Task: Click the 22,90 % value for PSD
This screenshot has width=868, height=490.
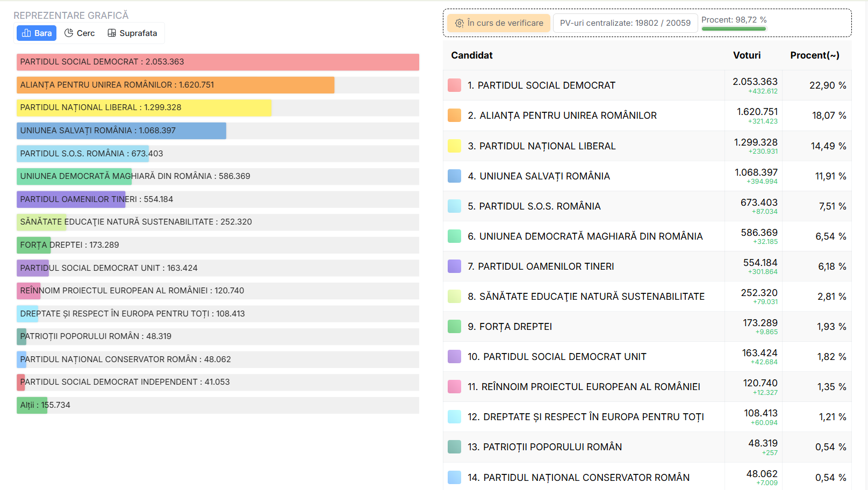Action: (x=828, y=85)
